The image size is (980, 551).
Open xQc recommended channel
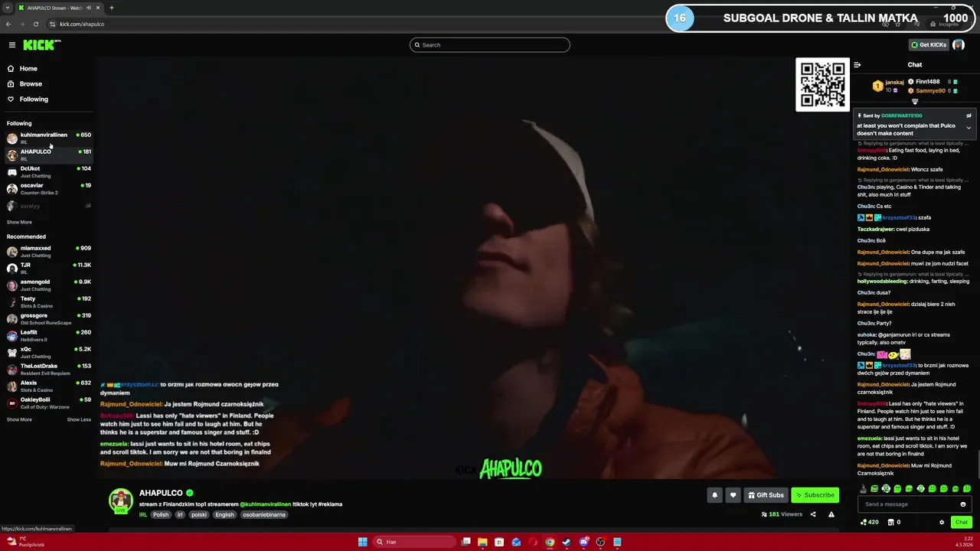tap(48, 352)
